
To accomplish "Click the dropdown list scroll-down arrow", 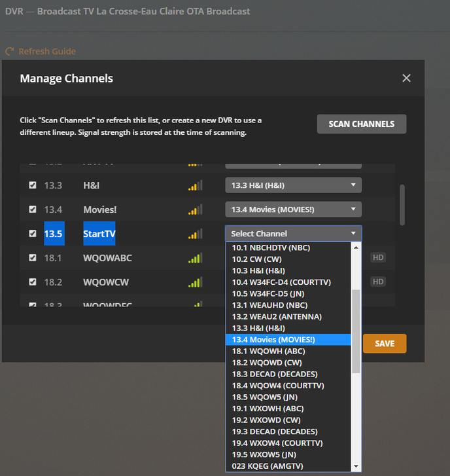I will coord(356,466).
